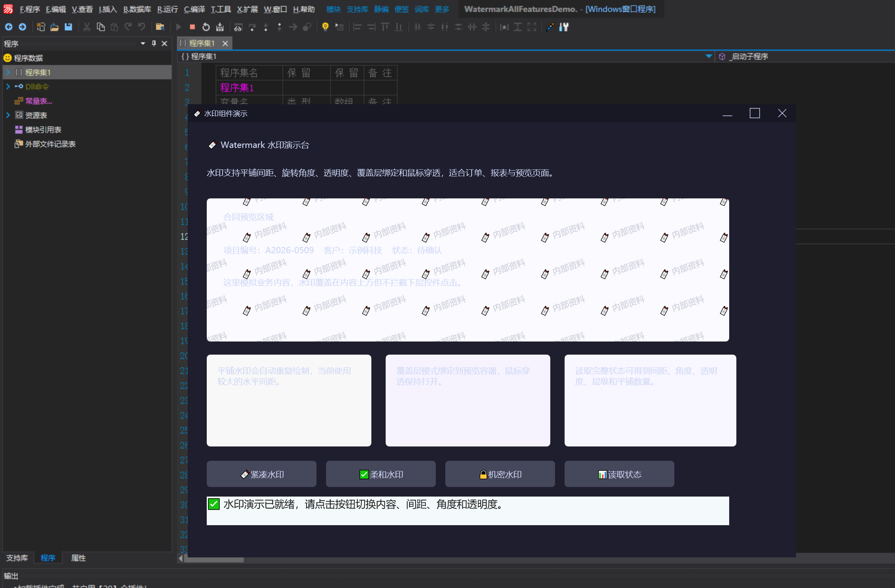895x588 pixels.
Task: Open the W.窗口 menu
Action: (276, 9)
